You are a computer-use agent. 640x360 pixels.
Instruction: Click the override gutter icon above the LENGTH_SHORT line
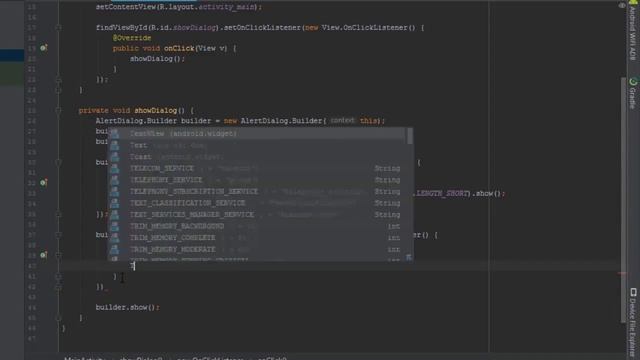pyautogui.click(x=43, y=182)
